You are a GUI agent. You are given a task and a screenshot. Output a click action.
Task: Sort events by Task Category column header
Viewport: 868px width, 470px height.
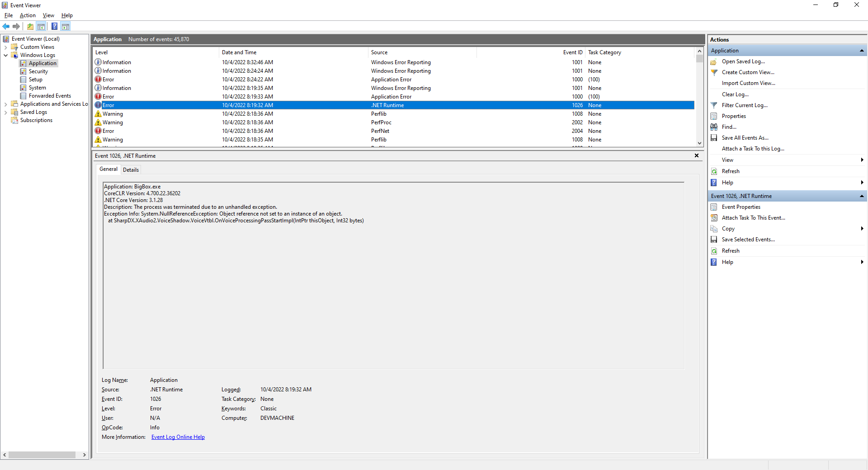(640, 52)
